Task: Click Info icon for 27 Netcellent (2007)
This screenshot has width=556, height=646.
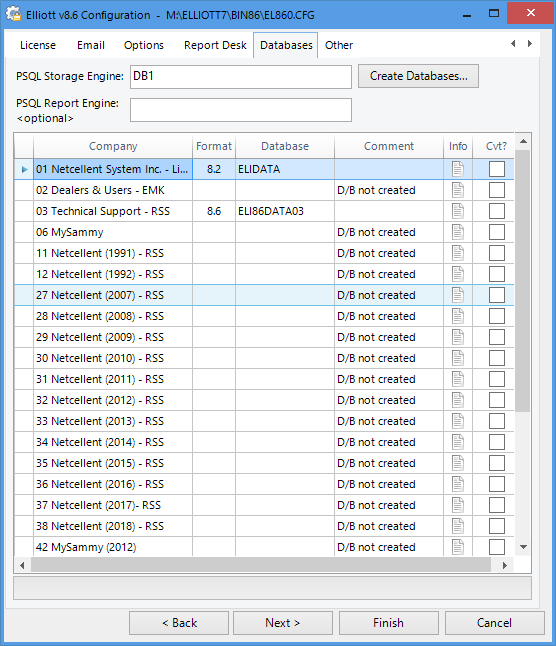Action: click(x=458, y=295)
